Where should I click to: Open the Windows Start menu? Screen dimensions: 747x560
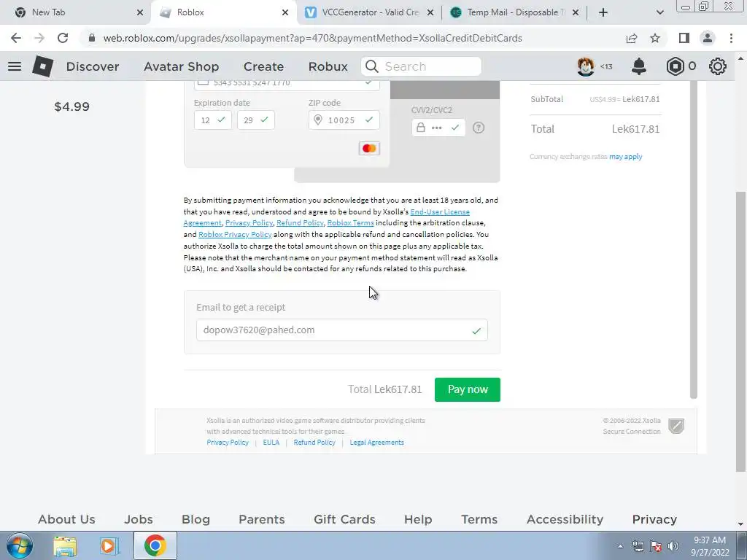(x=20, y=545)
